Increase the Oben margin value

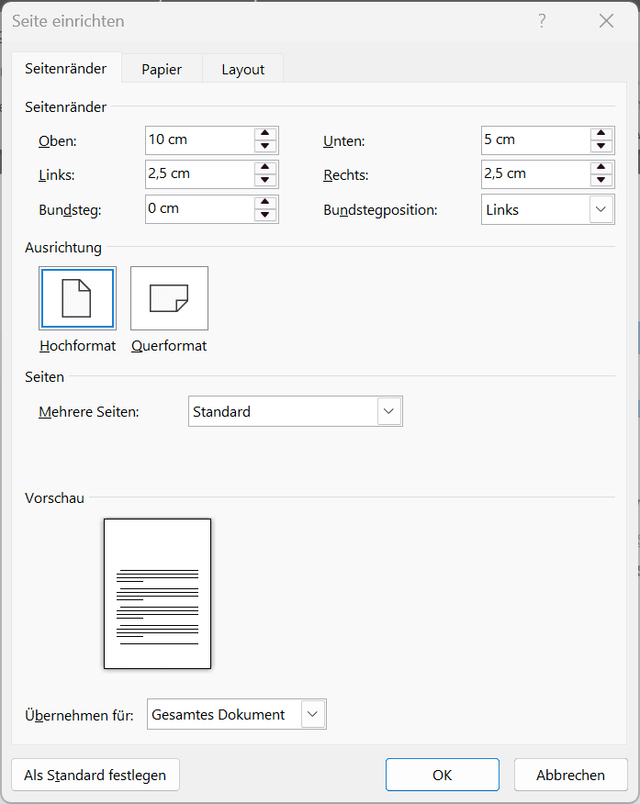click(265, 133)
